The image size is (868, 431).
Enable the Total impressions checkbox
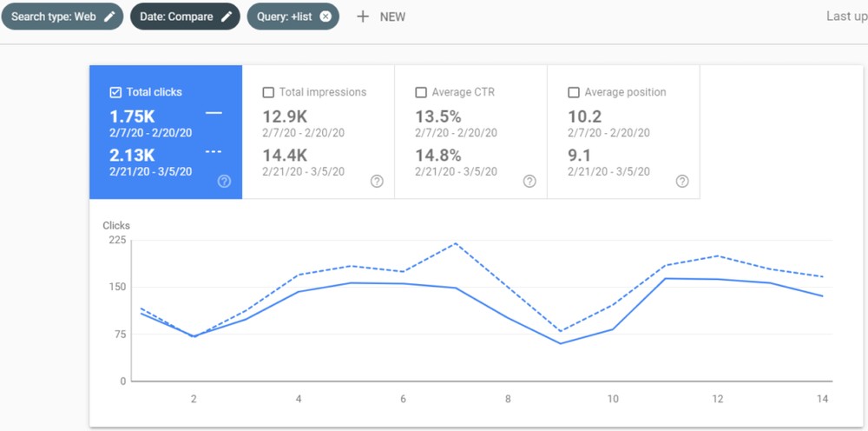[268, 92]
